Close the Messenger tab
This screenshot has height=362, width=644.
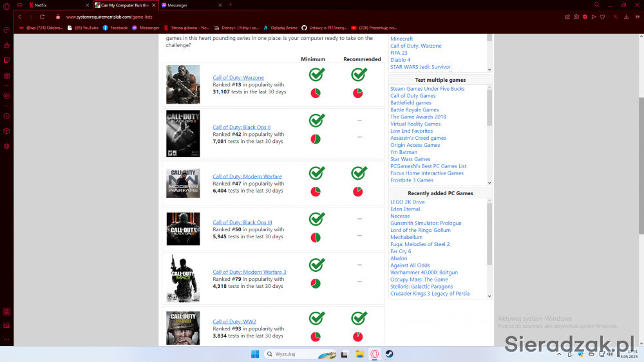pyautogui.click(x=220, y=5)
